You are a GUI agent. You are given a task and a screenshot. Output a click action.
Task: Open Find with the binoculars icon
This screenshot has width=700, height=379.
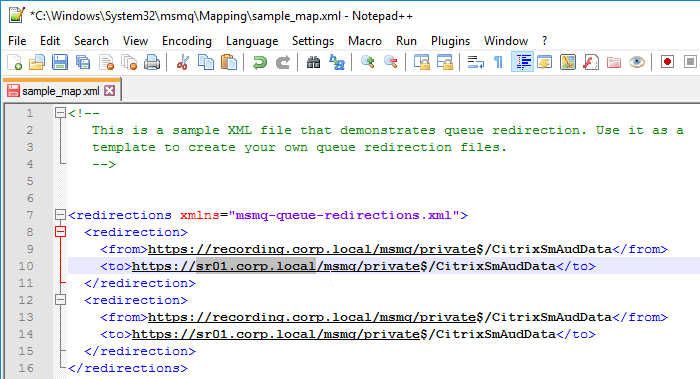[313, 62]
